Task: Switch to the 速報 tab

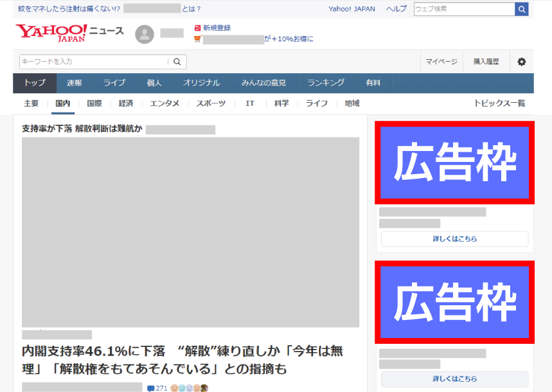Action: [75, 83]
